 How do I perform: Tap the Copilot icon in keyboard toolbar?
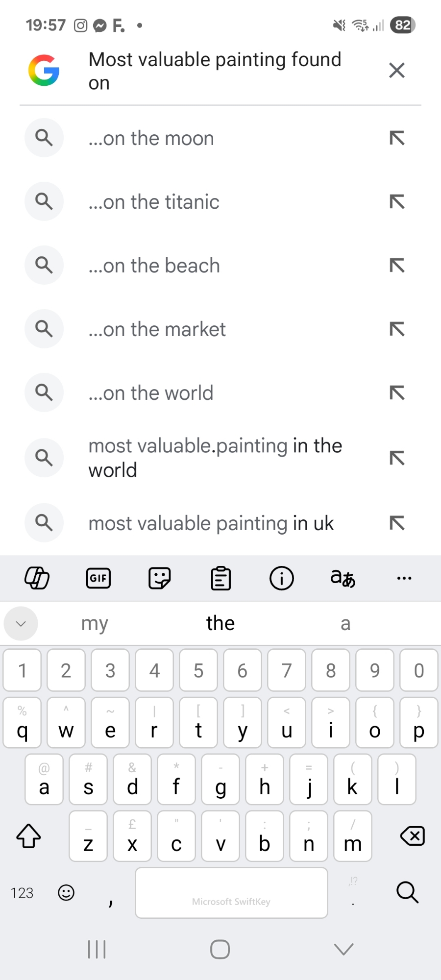37,578
